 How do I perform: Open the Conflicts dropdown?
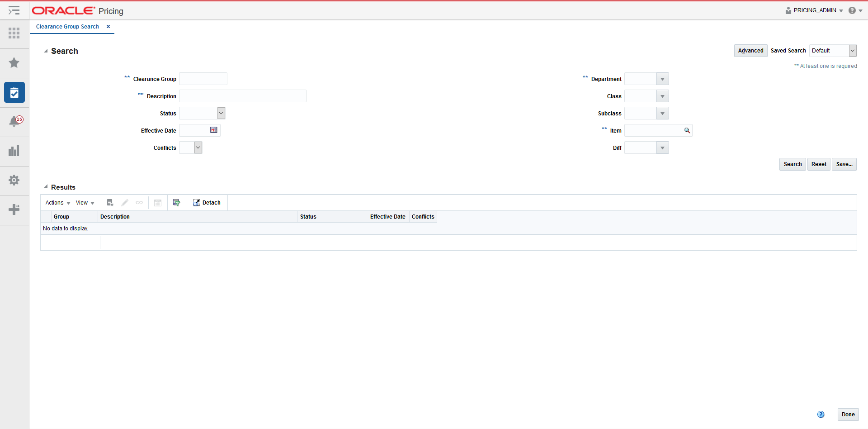click(197, 147)
